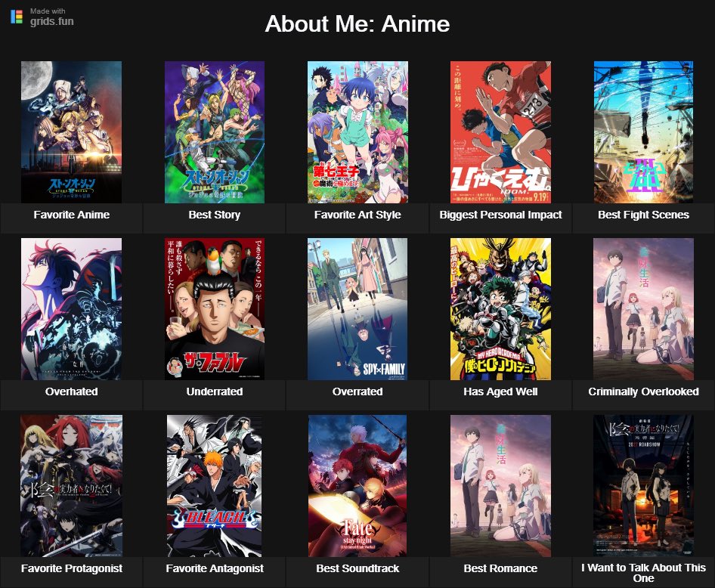Click the Best Romance caption

(x=500, y=568)
